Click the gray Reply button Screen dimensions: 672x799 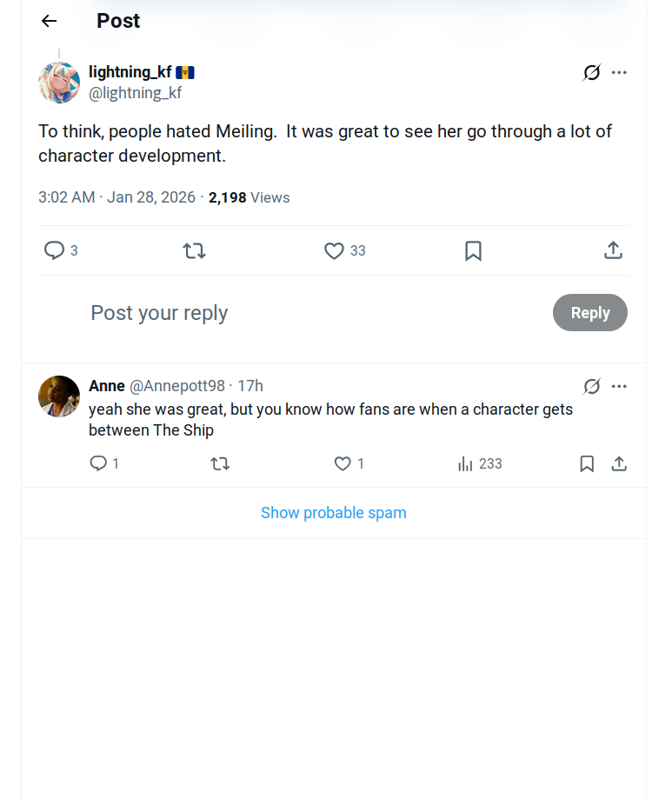[x=589, y=313]
